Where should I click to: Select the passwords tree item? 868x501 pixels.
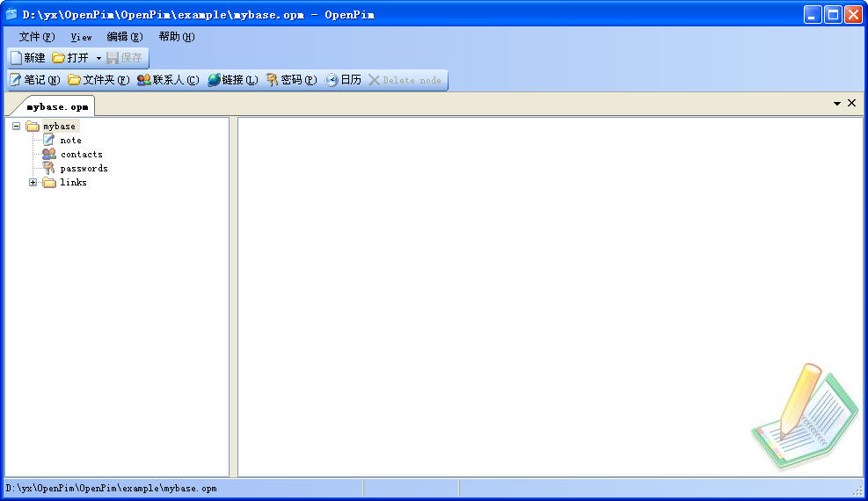click(x=84, y=168)
